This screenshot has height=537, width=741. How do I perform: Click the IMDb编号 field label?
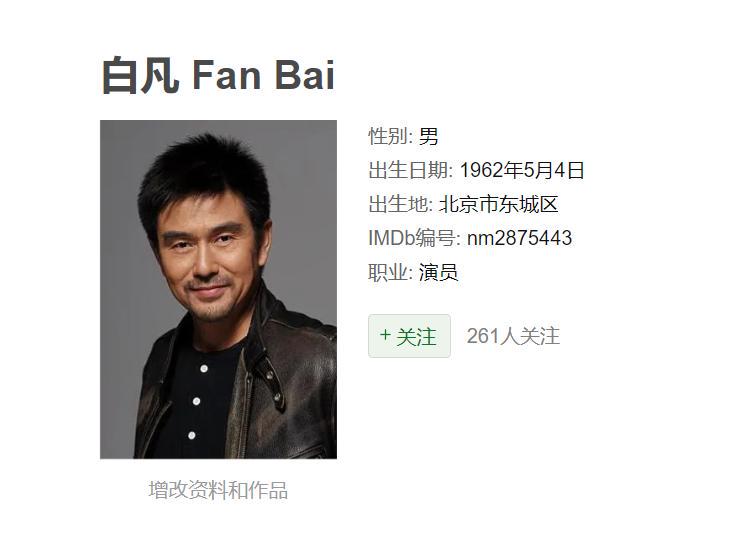coord(414,238)
